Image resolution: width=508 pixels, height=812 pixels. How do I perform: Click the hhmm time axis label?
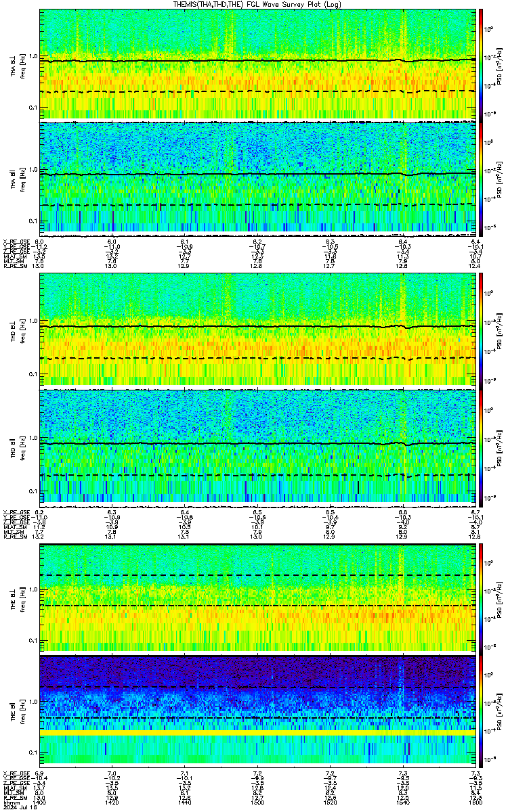10,803
